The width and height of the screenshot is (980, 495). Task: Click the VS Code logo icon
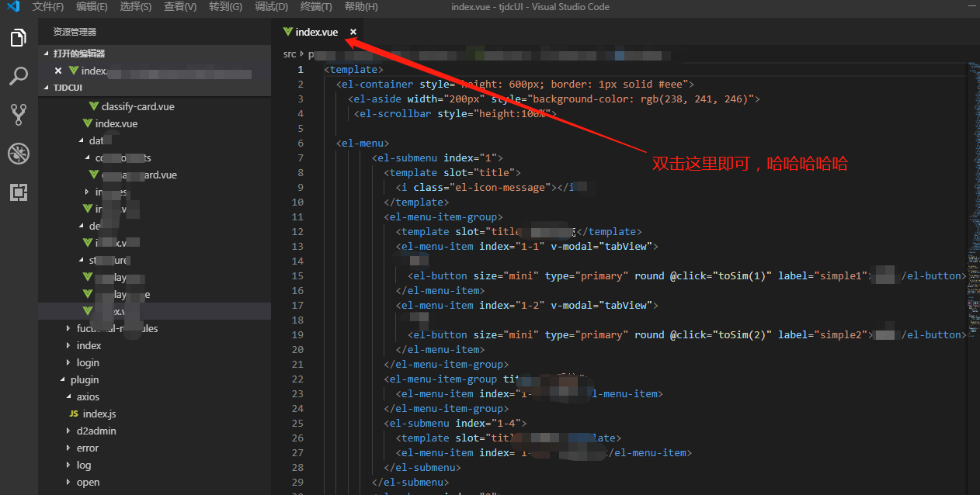13,7
